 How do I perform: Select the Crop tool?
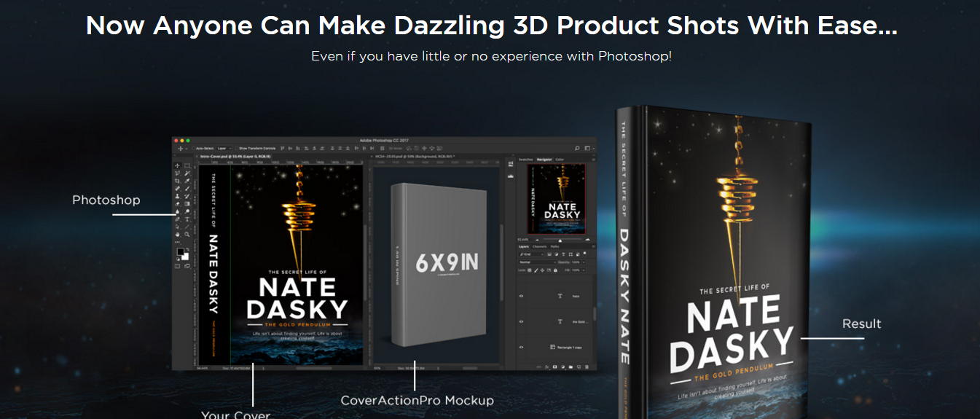[x=177, y=181]
